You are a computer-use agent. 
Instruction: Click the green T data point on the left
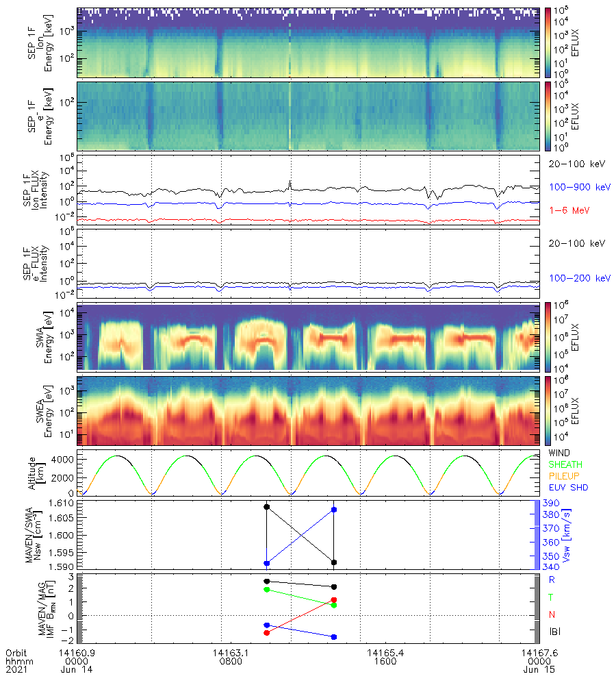coord(267,589)
